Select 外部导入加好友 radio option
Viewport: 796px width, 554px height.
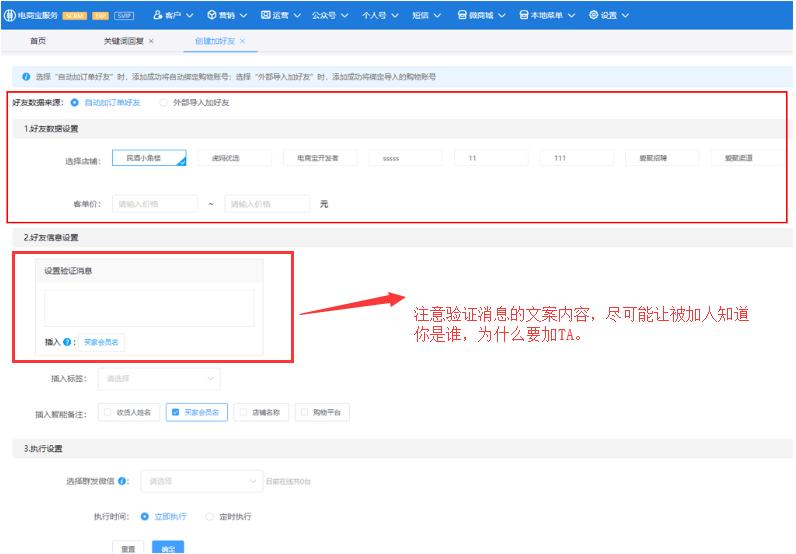[163, 103]
